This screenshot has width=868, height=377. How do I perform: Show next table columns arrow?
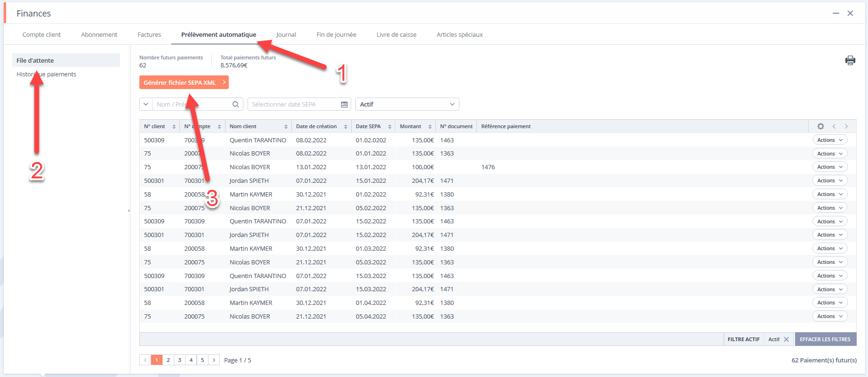[x=846, y=126]
